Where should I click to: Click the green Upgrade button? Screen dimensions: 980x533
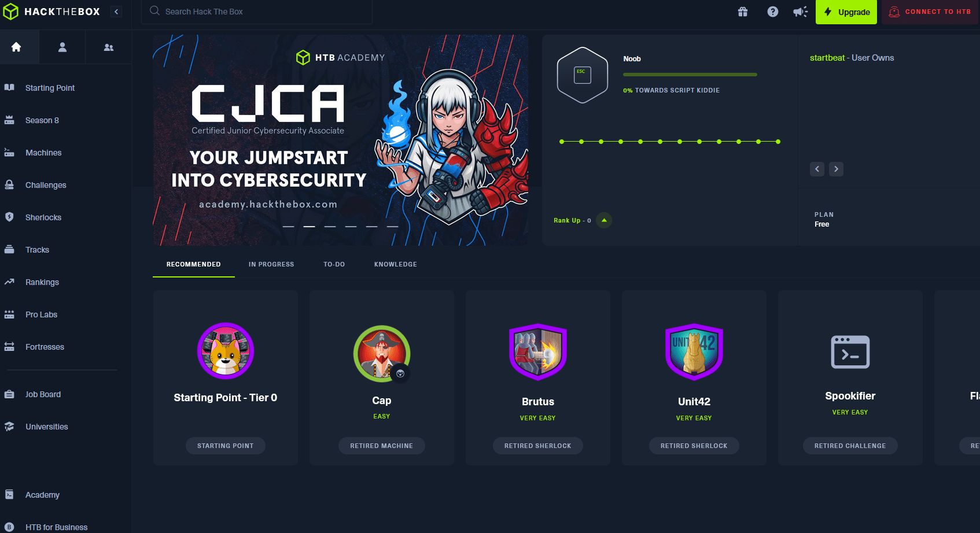[x=846, y=12]
